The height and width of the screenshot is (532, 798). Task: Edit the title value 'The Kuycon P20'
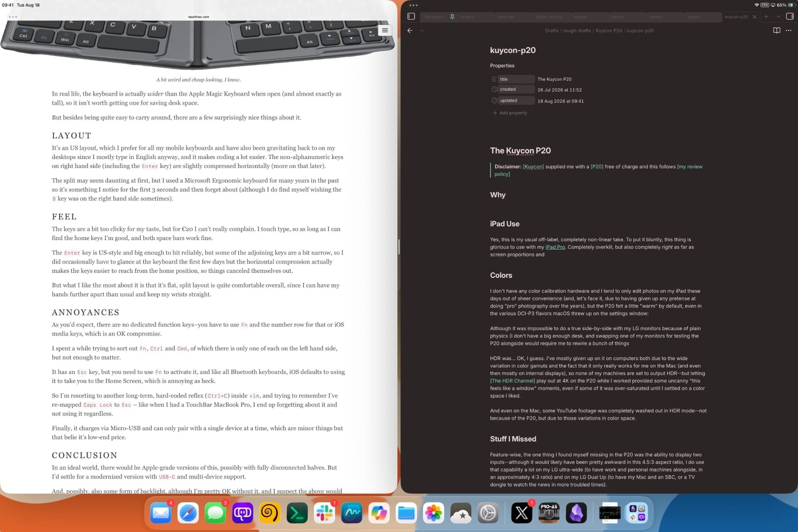tap(554, 79)
